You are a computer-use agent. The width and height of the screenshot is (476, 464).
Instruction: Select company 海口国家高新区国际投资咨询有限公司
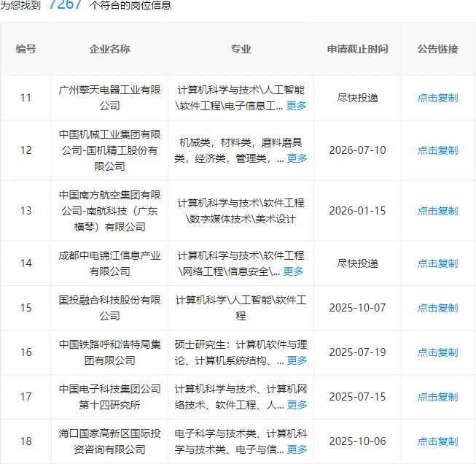click(109, 441)
